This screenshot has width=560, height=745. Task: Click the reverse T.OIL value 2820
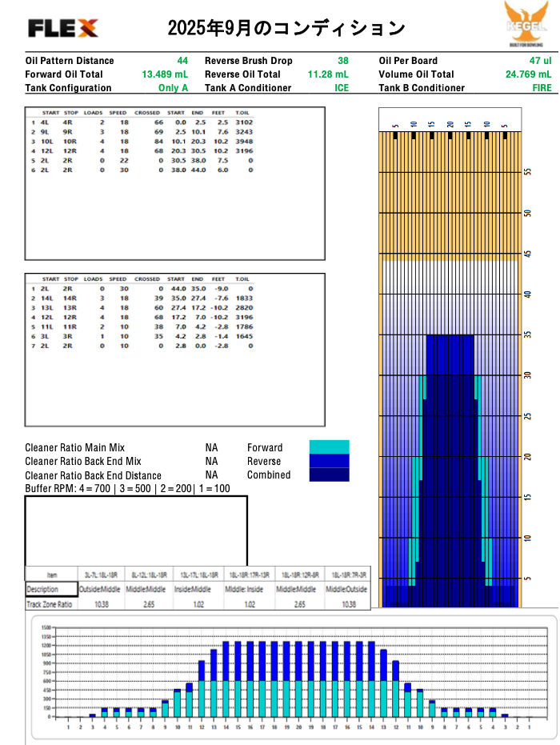pyautogui.click(x=244, y=308)
